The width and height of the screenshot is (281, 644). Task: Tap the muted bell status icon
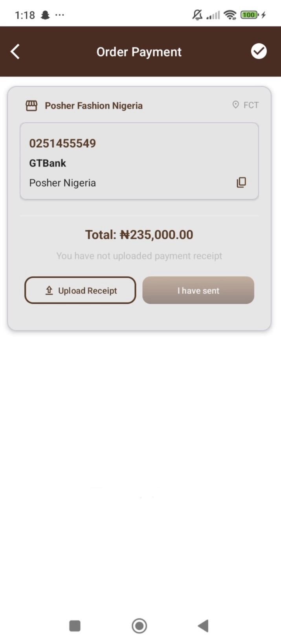point(197,15)
